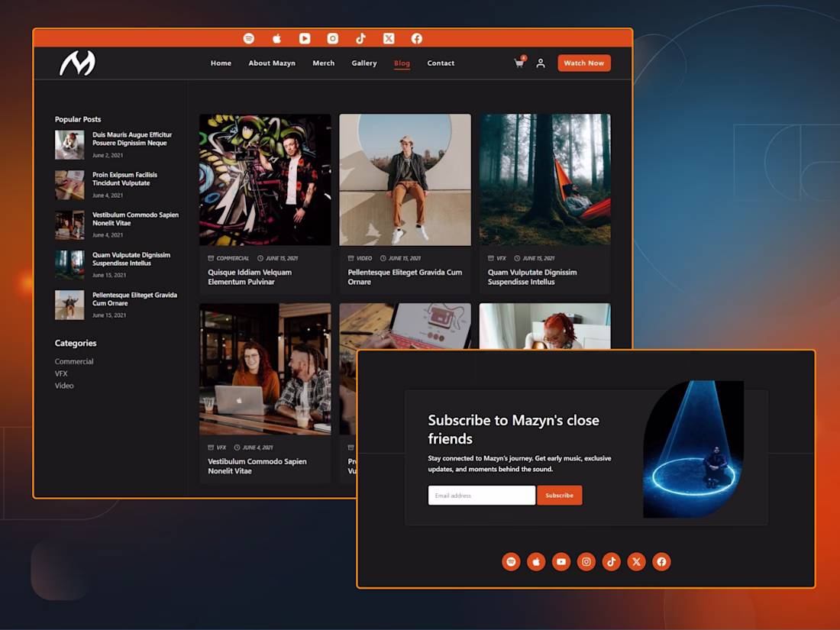Open Facebook icon in top orange bar
The height and width of the screenshot is (630, 840).
click(x=417, y=39)
